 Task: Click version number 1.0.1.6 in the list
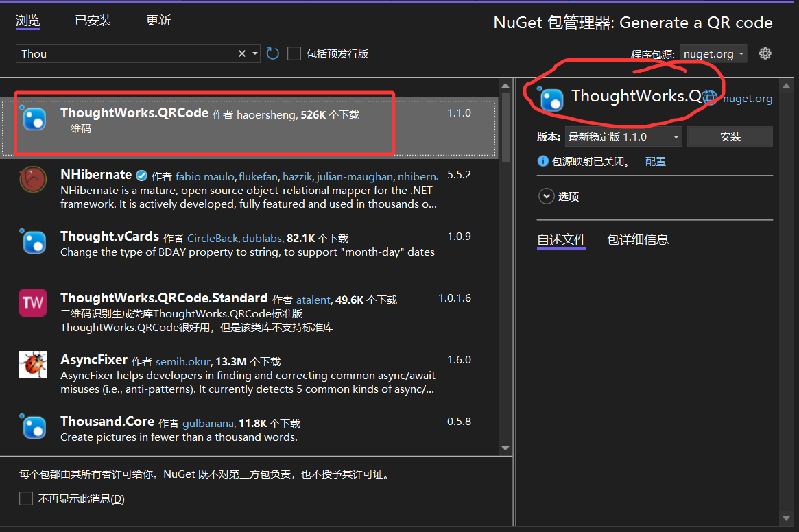(x=455, y=298)
